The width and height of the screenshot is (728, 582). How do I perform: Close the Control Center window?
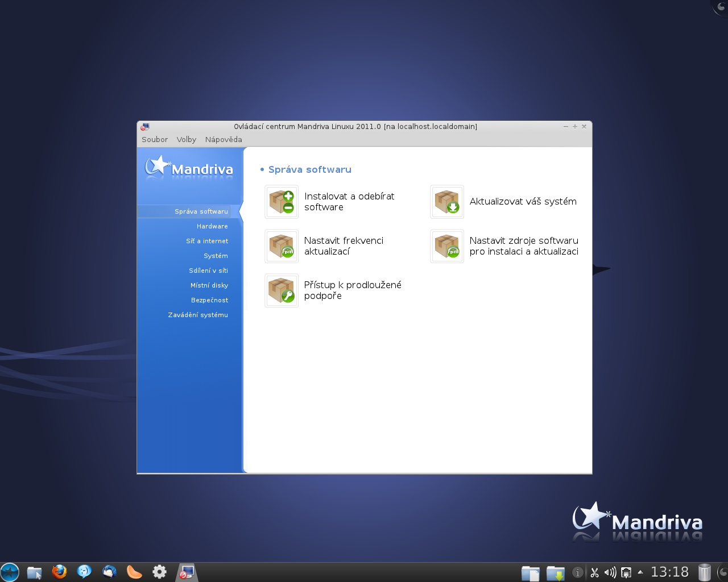[584, 127]
